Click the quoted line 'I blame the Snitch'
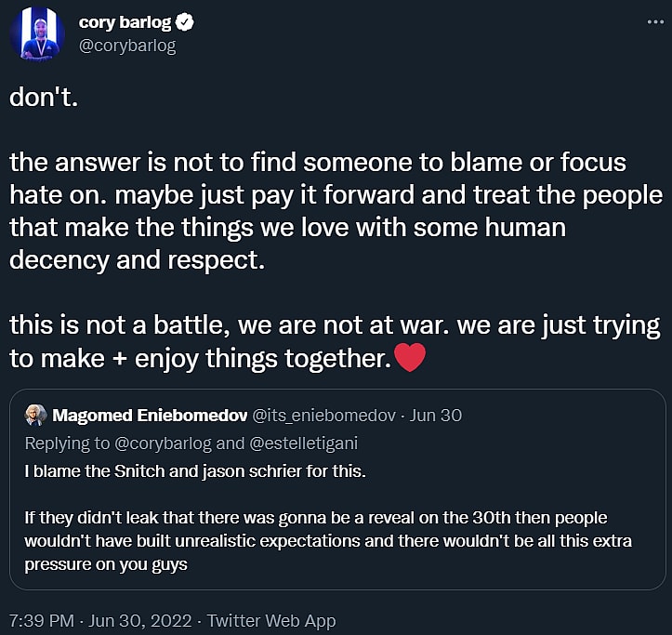Image resolution: width=672 pixels, height=635 pixels. click(196, 471)
